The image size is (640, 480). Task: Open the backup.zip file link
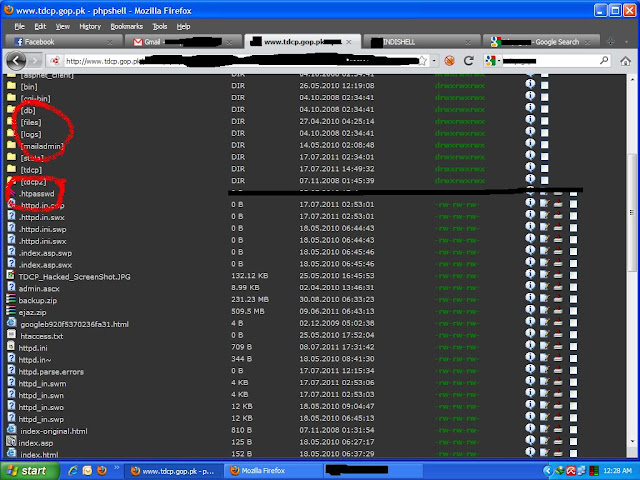[x=38, y=300]
